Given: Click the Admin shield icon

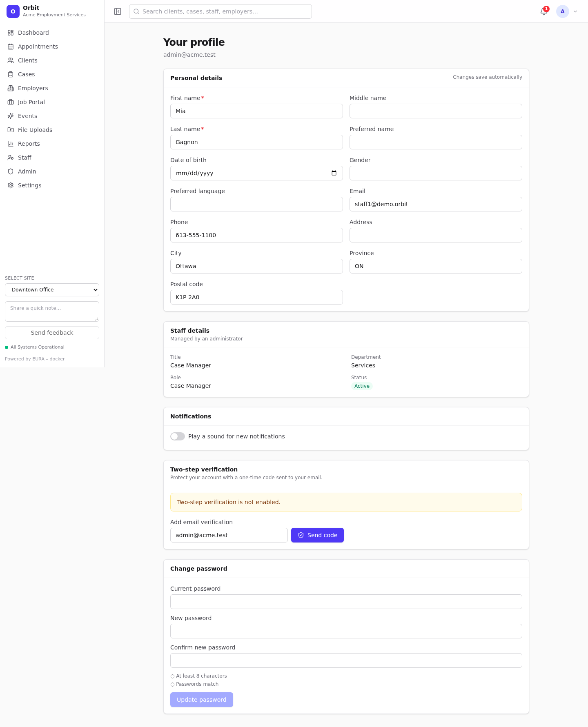Looking at the screenshot, I should [11, 171].
